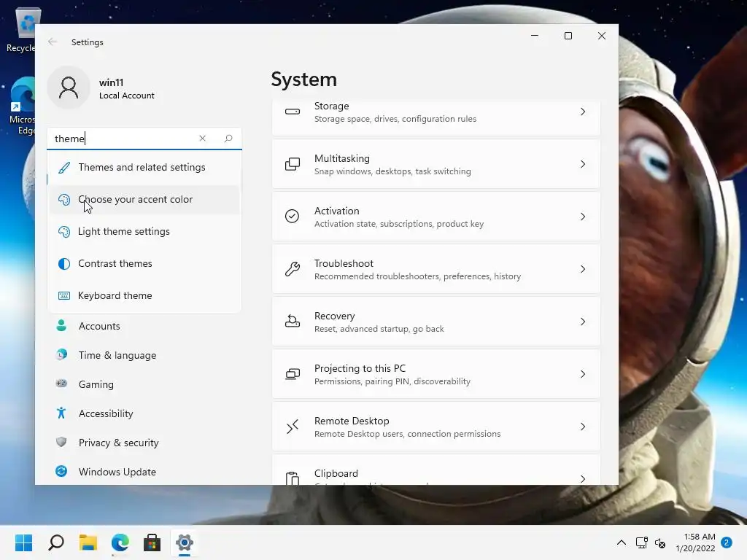This screenshot has height=560, width=747.
Task: Open the notification count badge
Action: pyautogui.click(x=727, y=542)
